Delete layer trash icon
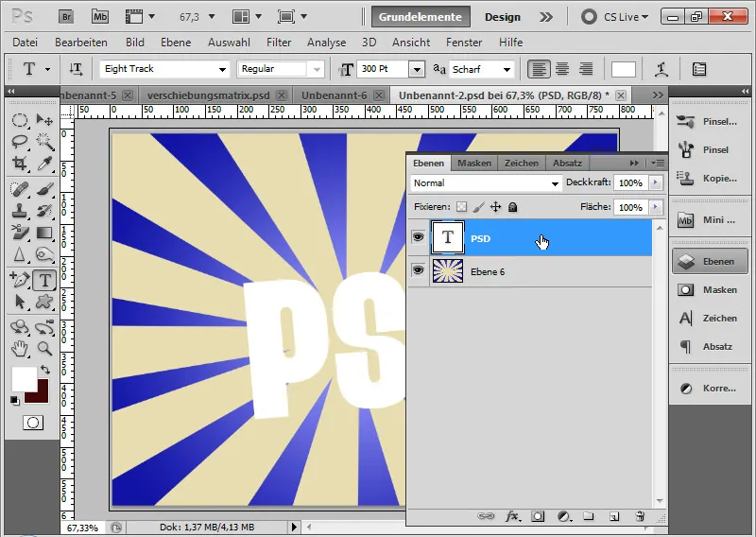 click(x=640, y=516)
